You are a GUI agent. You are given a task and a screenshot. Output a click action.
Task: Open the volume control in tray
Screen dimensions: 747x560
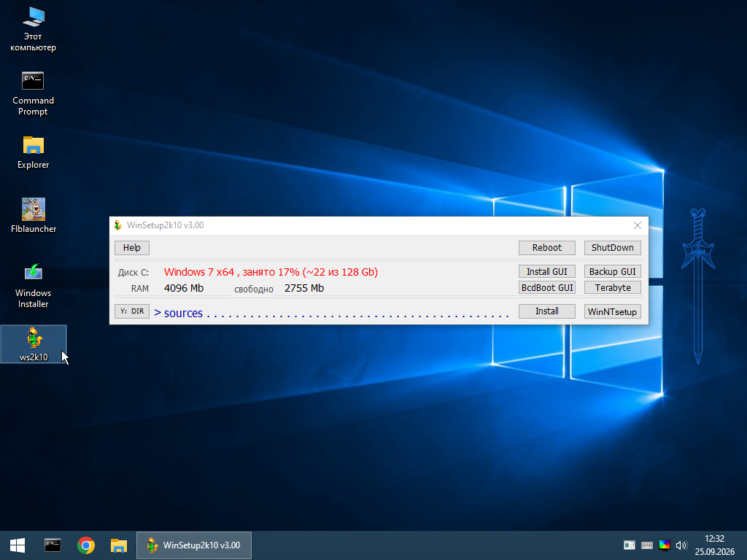click(681, 545)
